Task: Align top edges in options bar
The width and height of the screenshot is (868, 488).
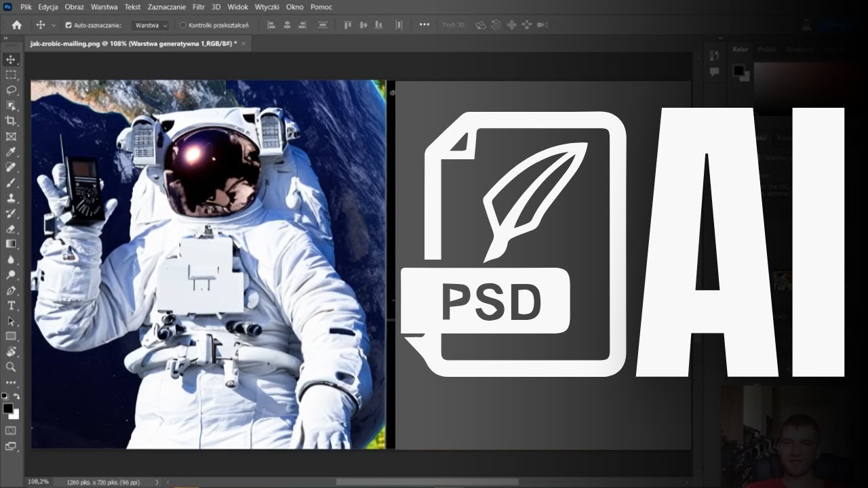Action: pos(348,25)
